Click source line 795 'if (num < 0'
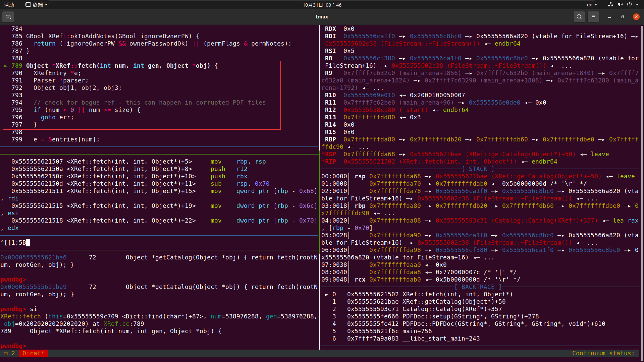Viewport: 644px width, 362px height. (76, 110)
